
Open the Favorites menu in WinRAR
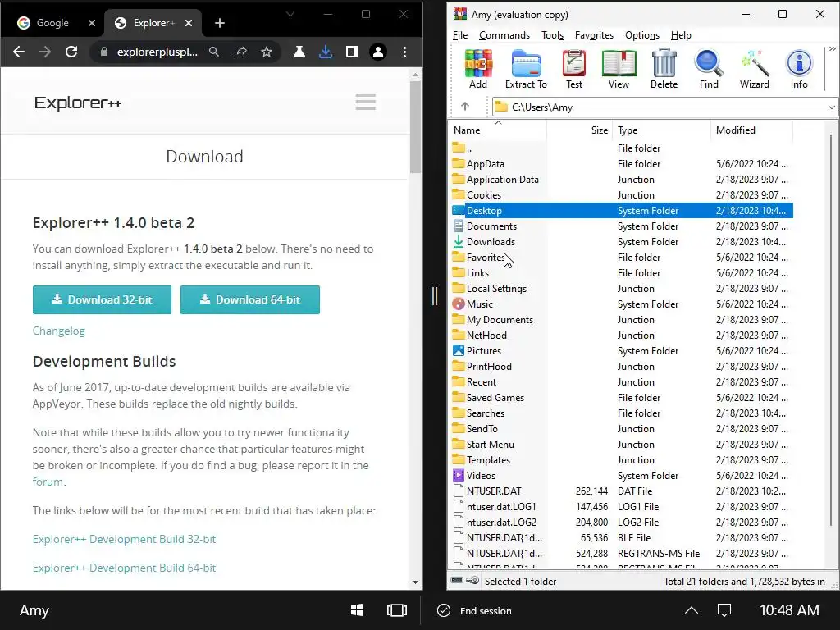click(594, 35)
